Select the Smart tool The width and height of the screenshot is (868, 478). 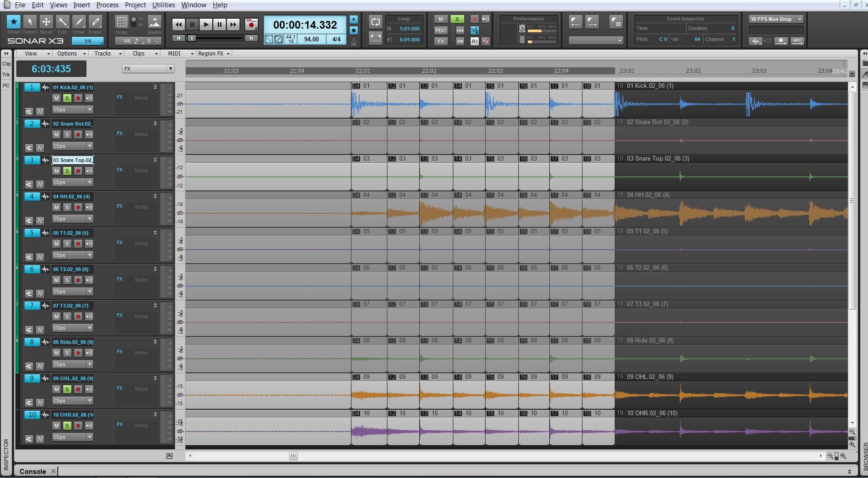[x=14, y=22]
